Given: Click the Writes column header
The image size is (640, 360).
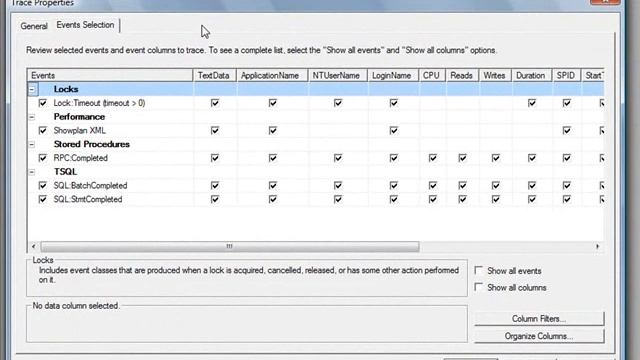Looking at the screenshot, I should [x=495, y=76].
